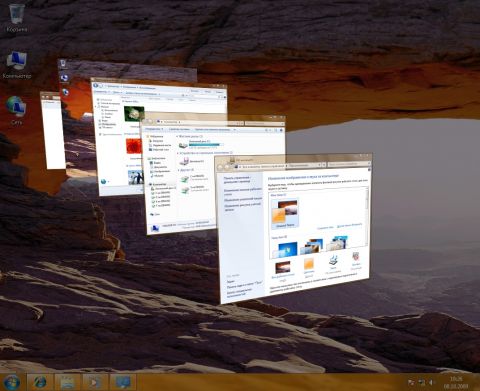This screenshot has width=480, height=391.
Task: Click the screen saver option in personalization
Action: [x=356, y=260]
